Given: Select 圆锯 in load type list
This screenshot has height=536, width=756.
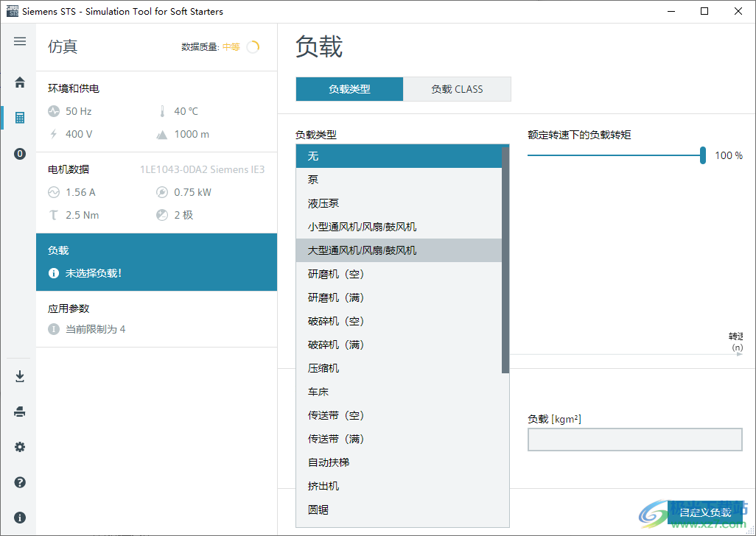Looking at the screenshot, I should (399, 510).
